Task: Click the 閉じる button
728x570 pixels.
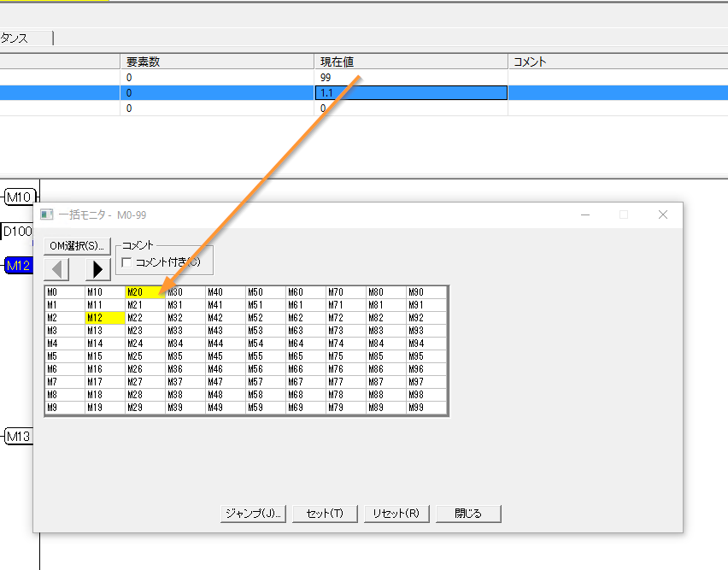Action: point(468,514)
